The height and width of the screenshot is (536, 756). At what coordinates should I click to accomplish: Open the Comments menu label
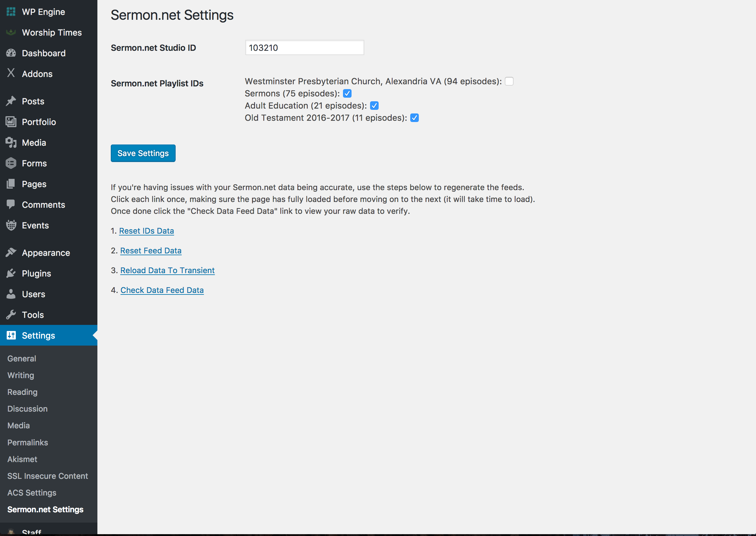pos(44,205)
